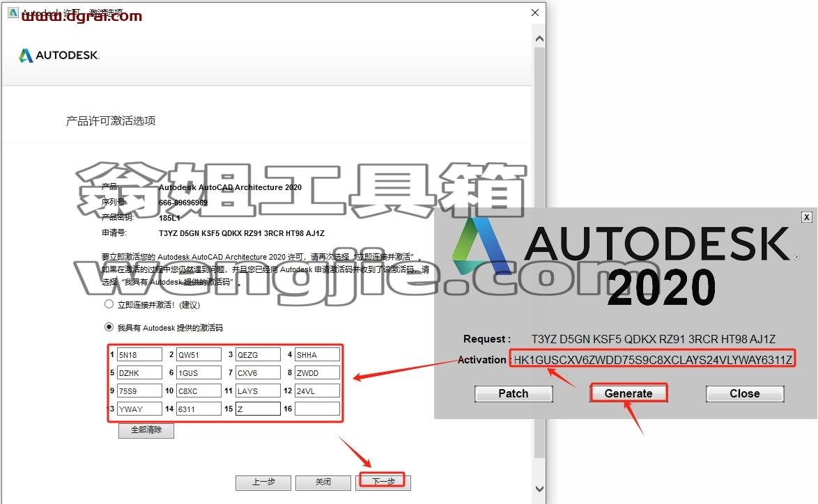Click the Generate button in keygen window
The width and height of the screenshot is (818, 504).
628,393
